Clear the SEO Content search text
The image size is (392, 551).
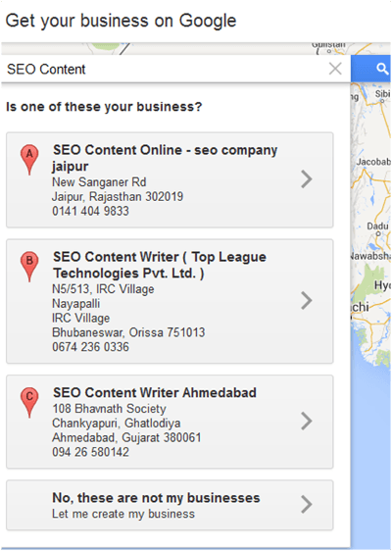coord(335,69)
